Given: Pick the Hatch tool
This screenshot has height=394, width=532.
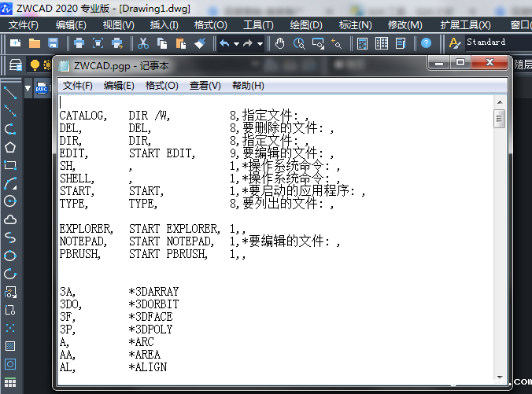Looking at the screenshot, I should [10, 346].
